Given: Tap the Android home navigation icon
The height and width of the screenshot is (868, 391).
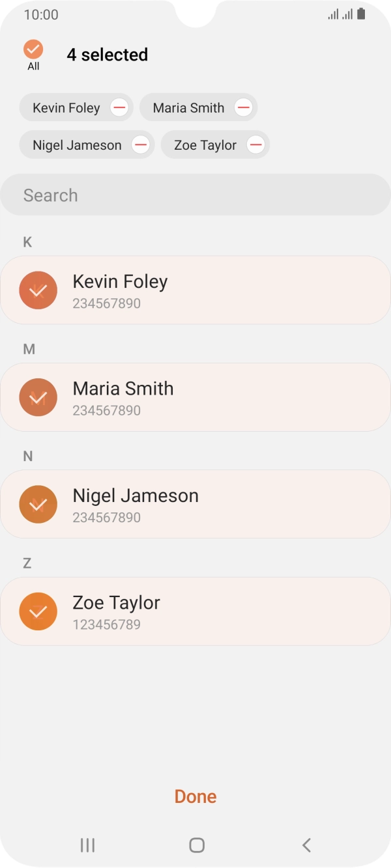Looking at the screenshot, I should point(196,845).
